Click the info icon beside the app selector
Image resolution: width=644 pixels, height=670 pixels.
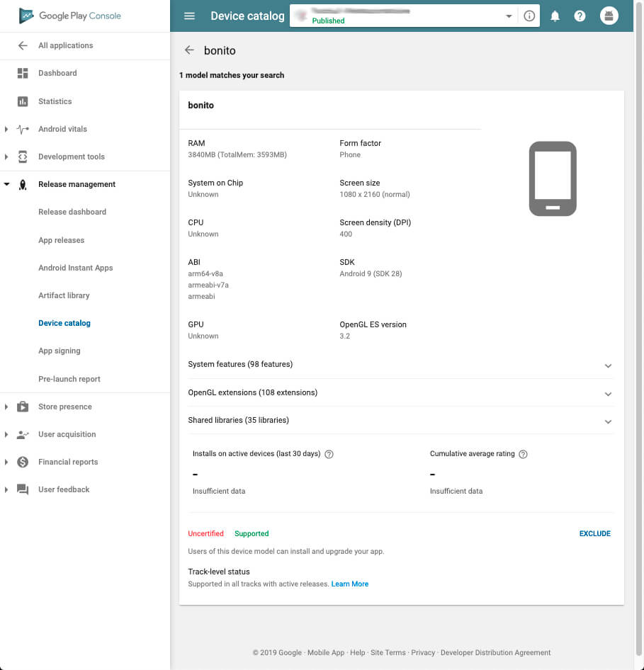coord(529,15)
